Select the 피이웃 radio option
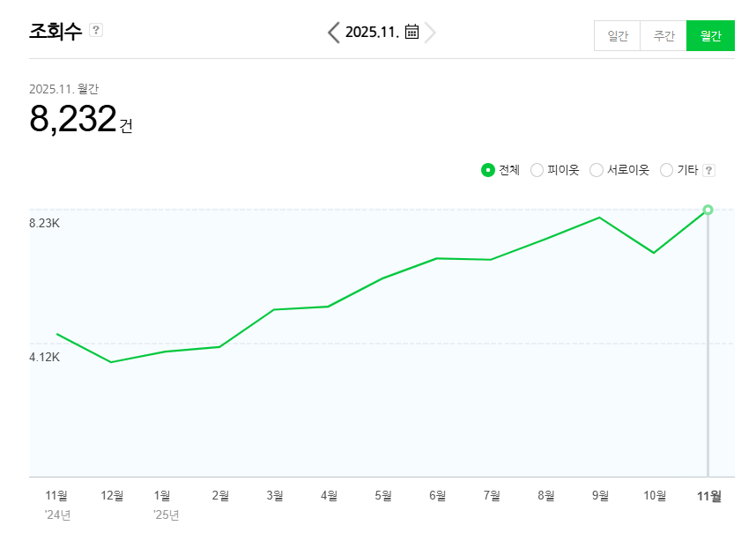The image size is (756, 533). point(537,170)
